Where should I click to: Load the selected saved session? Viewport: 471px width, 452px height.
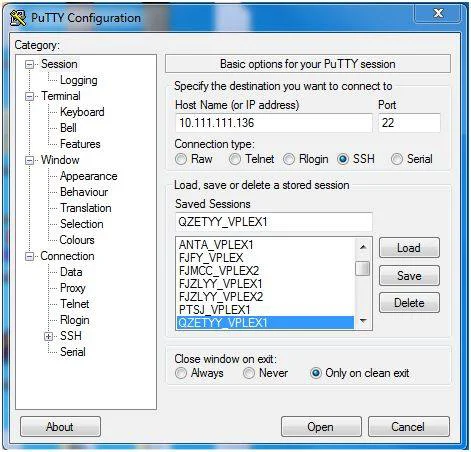(x=409, y=248)
